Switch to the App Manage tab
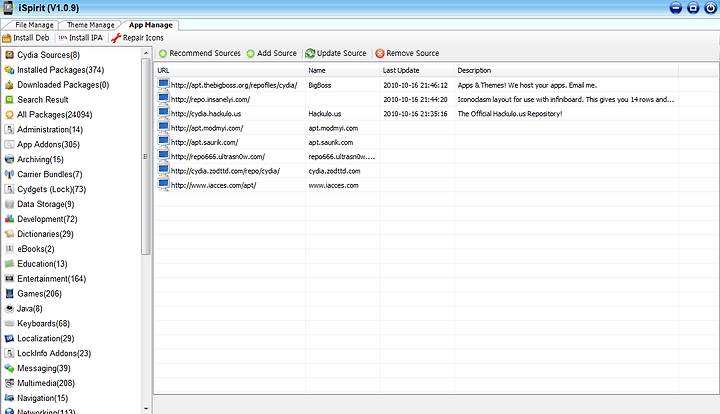Viewport: 720px width, 414px height. tap(151, 25)
